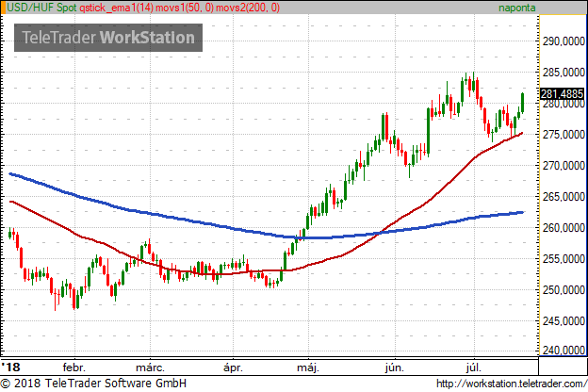The height and width of the screenshot is (392, 588).
Task: Click the current price label 281,4885
Action: tap(562, 94)
